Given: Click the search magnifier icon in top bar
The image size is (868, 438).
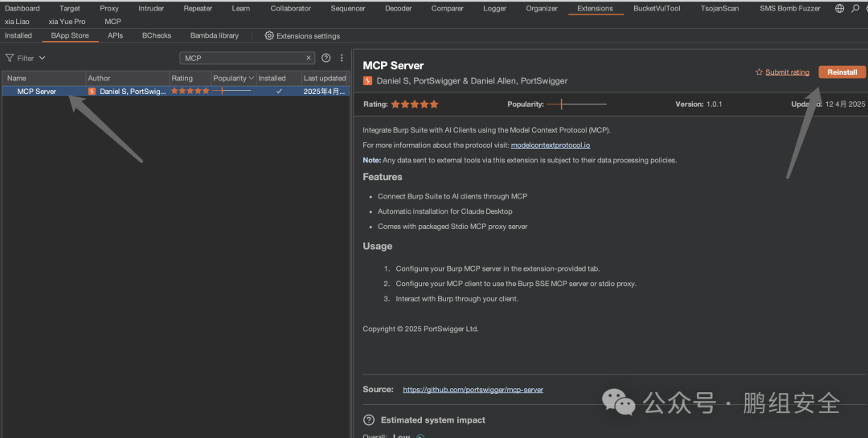Looking at the screenshot, I should point(855,8).
